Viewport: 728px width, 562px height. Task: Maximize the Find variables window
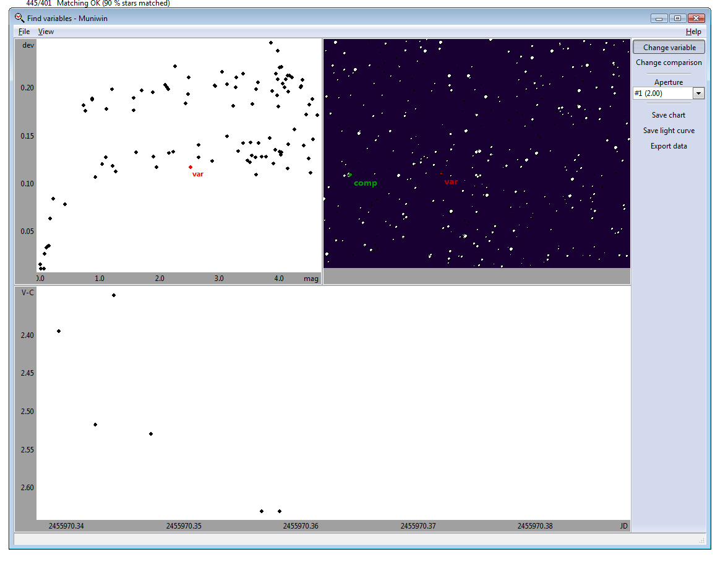677,19
